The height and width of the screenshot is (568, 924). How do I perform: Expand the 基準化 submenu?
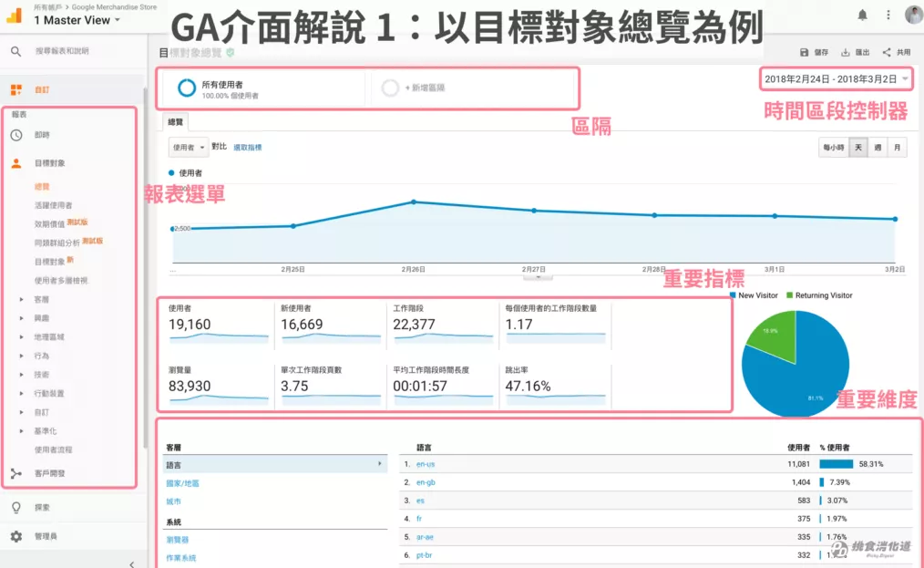pos(22,431)
